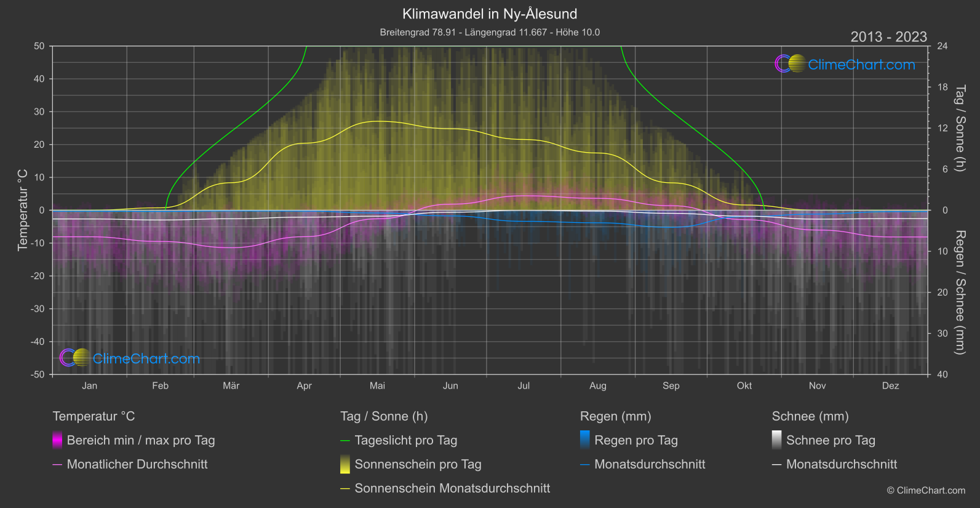Click the 'Okt' month label

point(744,385)
